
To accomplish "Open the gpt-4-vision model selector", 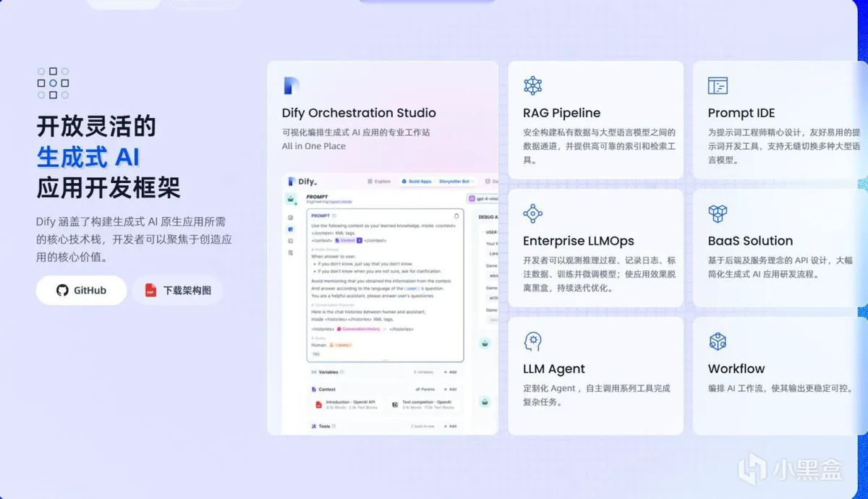I will point(485,198).
